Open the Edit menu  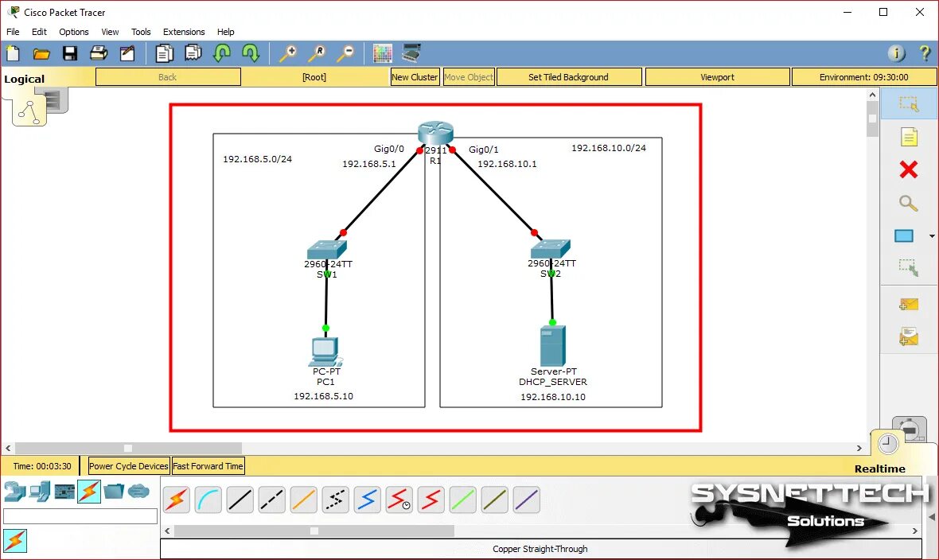tap(39, 32)
